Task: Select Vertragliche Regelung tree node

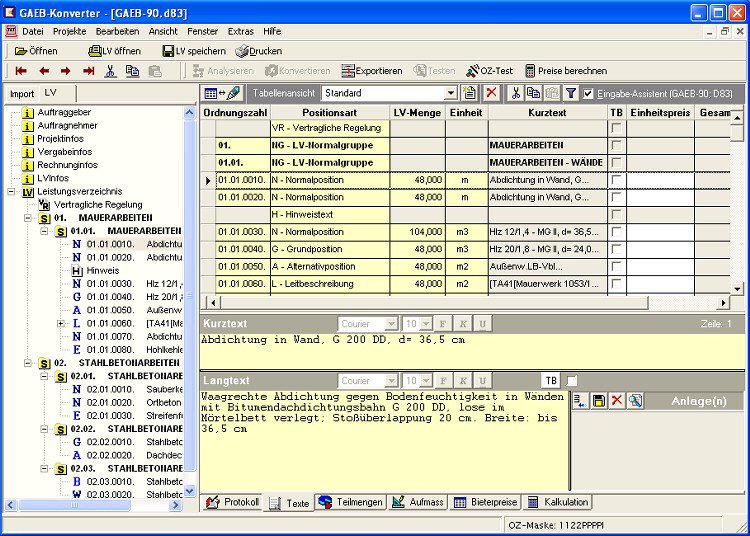Action: tap(98, 205)
